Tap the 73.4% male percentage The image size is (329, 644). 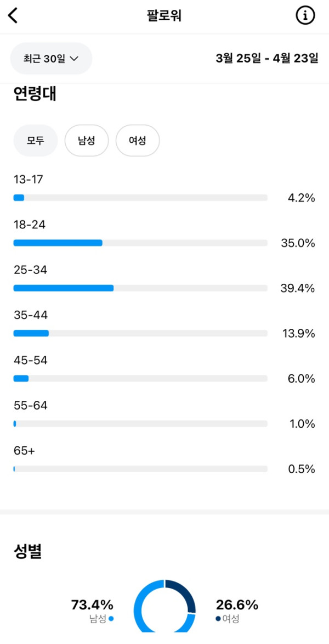pos(92,605)
